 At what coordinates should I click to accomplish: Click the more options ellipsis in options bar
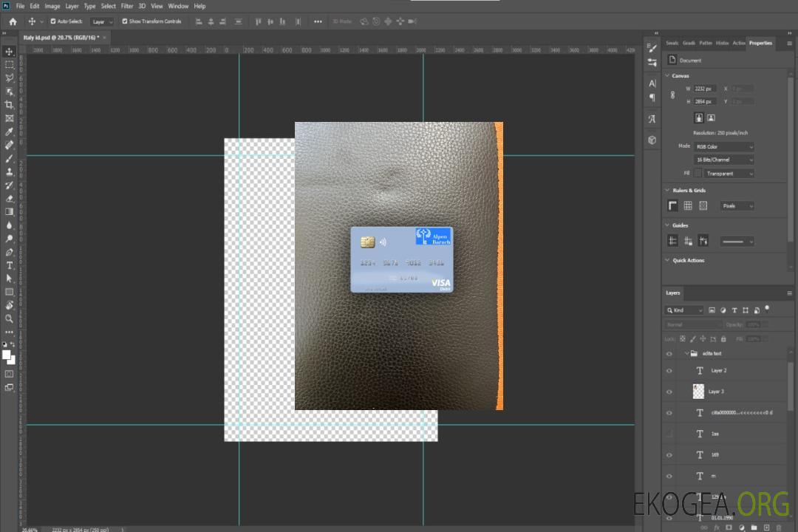[318, 21]
